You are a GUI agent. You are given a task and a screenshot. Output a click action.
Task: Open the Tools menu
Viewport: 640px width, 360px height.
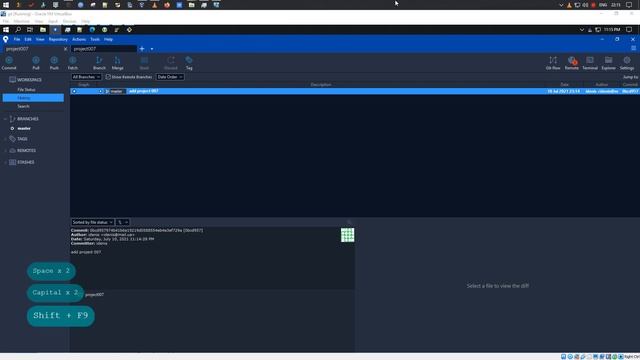tap(95, 39)
